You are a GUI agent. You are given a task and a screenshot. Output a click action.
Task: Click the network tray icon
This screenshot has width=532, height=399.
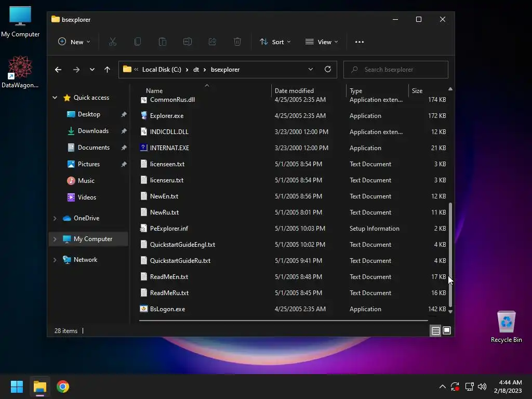469,387
